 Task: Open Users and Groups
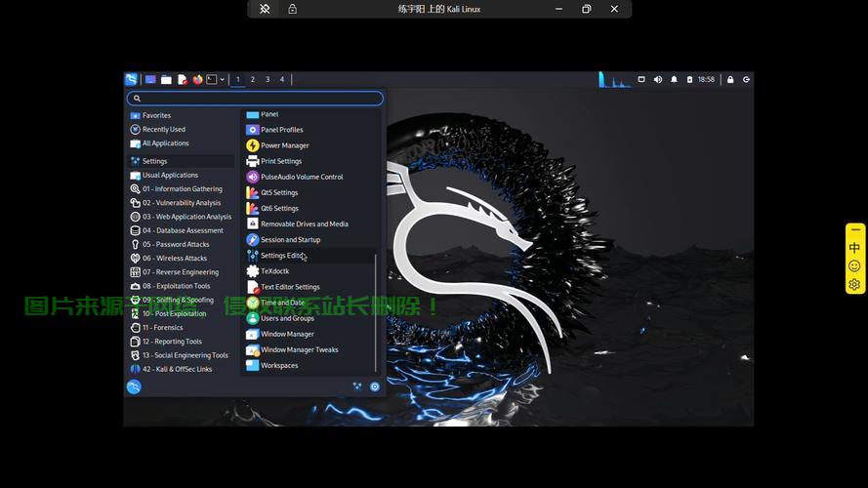(x=309, y=318)
